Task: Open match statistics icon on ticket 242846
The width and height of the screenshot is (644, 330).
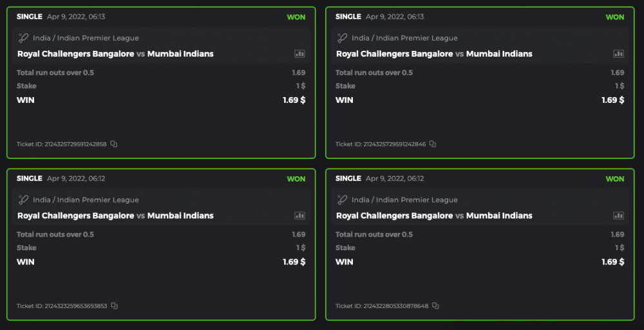Action: tap(618, 54)
